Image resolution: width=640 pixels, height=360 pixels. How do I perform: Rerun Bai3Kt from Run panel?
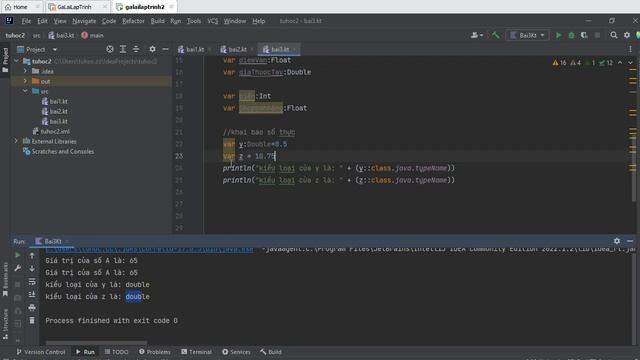(x=18, y=255)
